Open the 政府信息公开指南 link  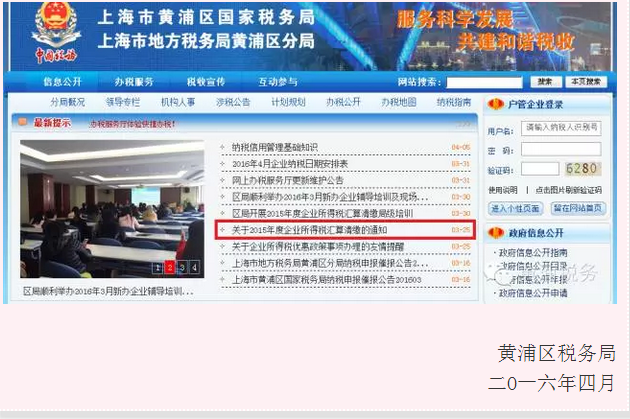533,253
